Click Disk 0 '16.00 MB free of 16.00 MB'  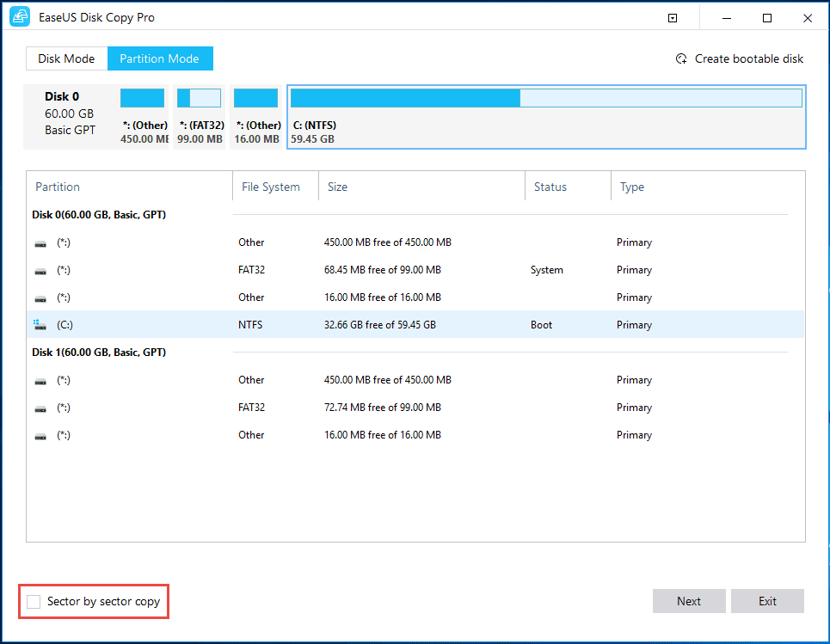[x=383, y=297]
